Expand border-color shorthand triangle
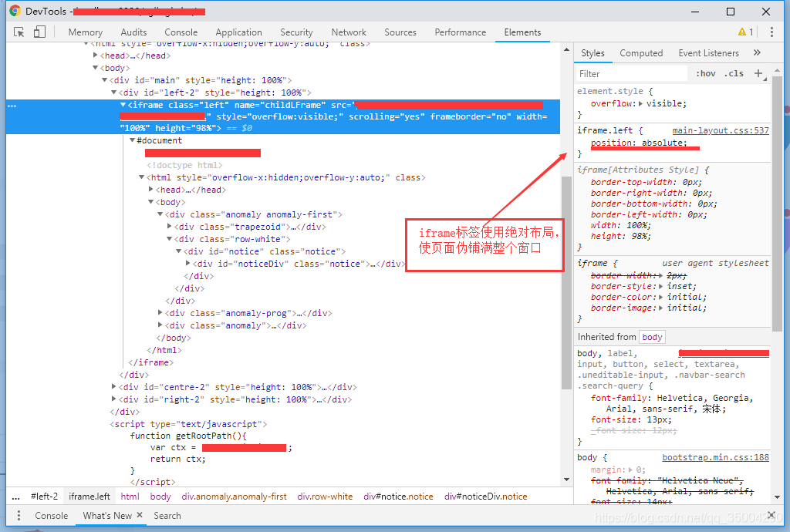This screenshot has height=532, width=790. pyautogui.click(x=661, y=297)
